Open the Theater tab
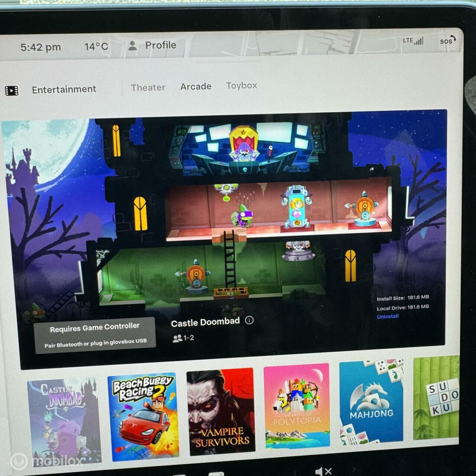Viewport: 476px width, 476px height. click(148, 88)
